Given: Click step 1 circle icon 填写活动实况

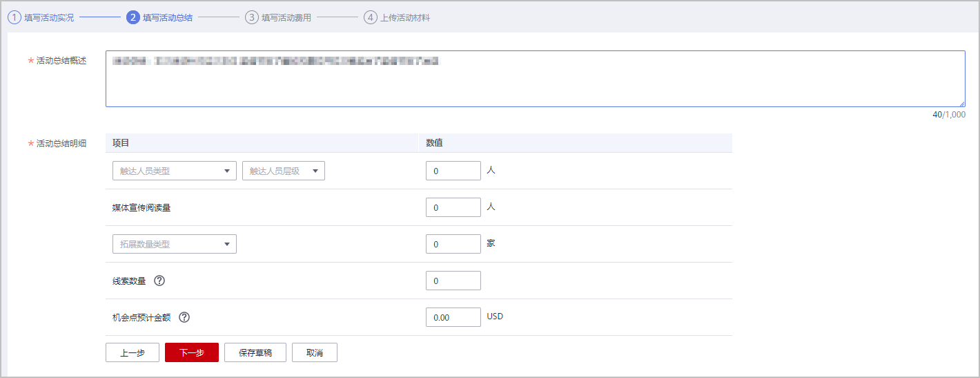Looking at the screenshot, I should coord(14,17).
